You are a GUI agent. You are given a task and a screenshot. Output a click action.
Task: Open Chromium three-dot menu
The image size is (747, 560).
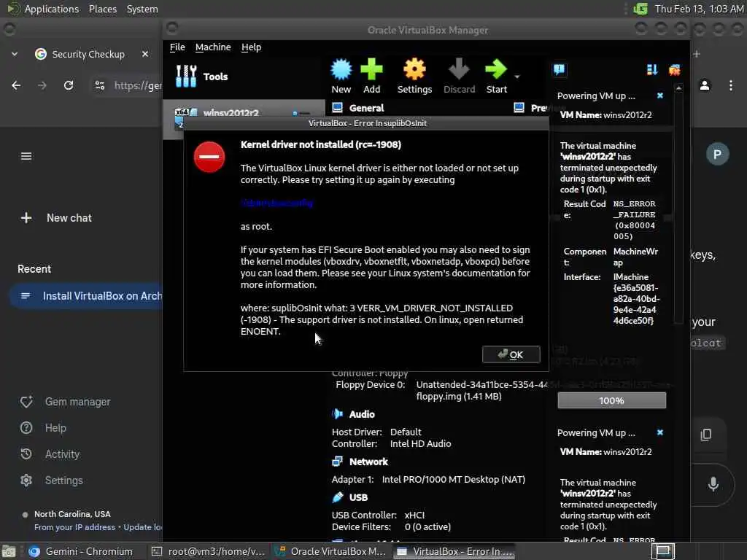tap(731, 85)
